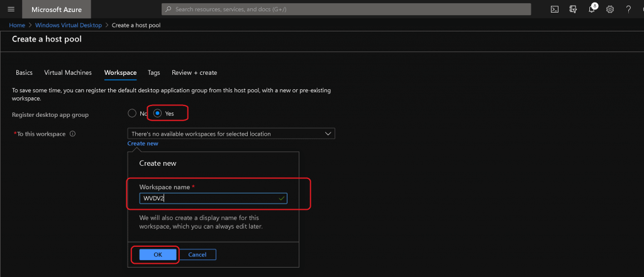Open the hamburger portal menu

tap(11, 9)
